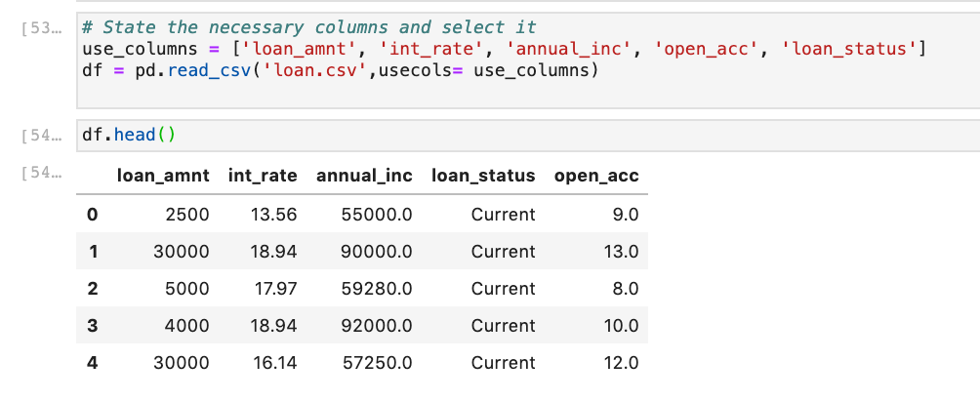The width and height of the screenshot is (980, 402).
Task: Select the loan_amnt column header
Action: (x=163, y=176)
